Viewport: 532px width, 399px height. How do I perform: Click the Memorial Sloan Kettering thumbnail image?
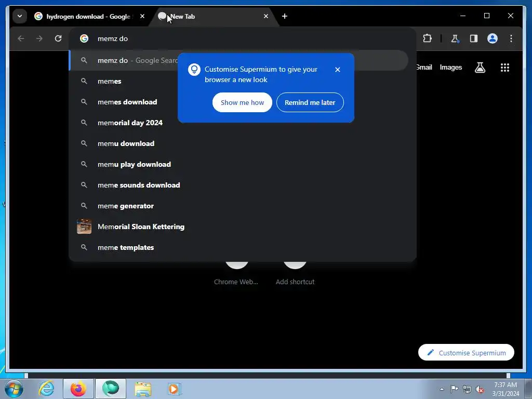click(84, 227)
